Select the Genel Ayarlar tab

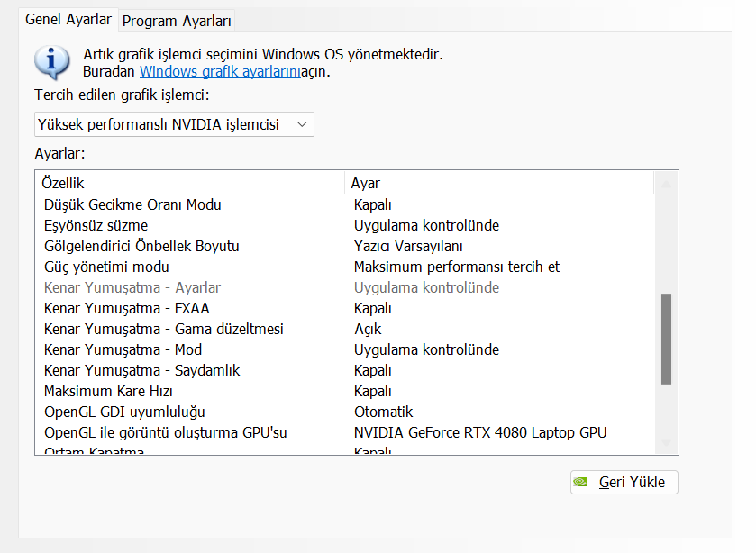pyautogui.click(x=68, y=19)
